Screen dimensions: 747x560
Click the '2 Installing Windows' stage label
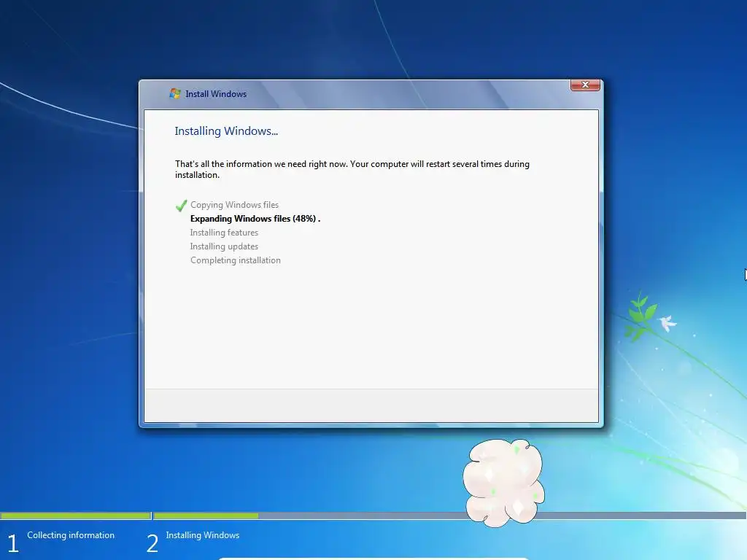[x=193, y=541]
